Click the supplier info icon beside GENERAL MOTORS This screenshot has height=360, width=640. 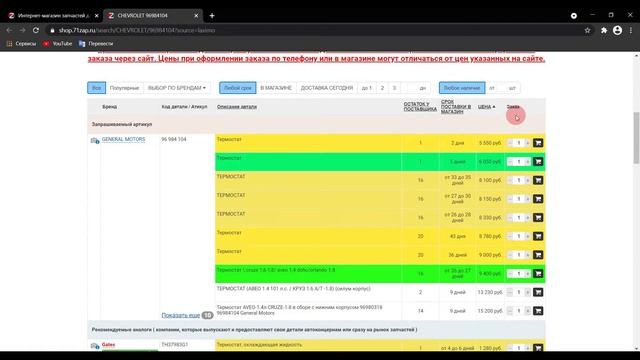tap(95, 141)
